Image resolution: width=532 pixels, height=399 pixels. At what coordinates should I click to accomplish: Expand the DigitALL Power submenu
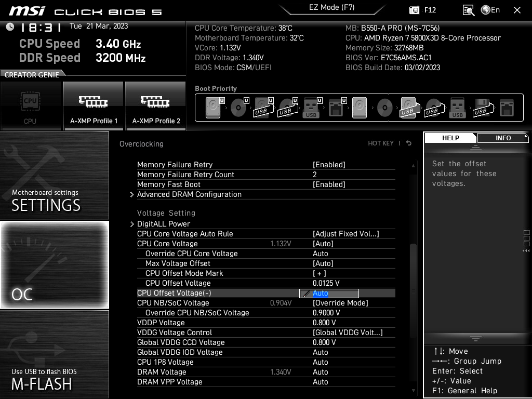(x=164, y=224)
